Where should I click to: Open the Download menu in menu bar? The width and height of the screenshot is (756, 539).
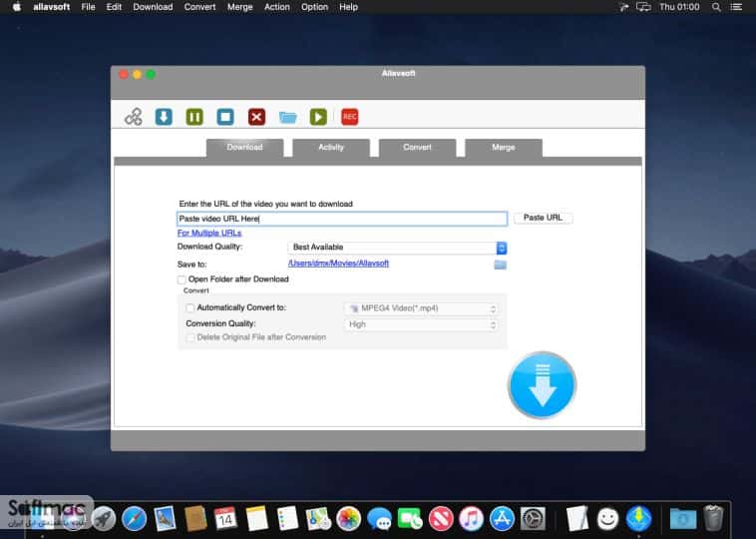click(x=153, y=7)
